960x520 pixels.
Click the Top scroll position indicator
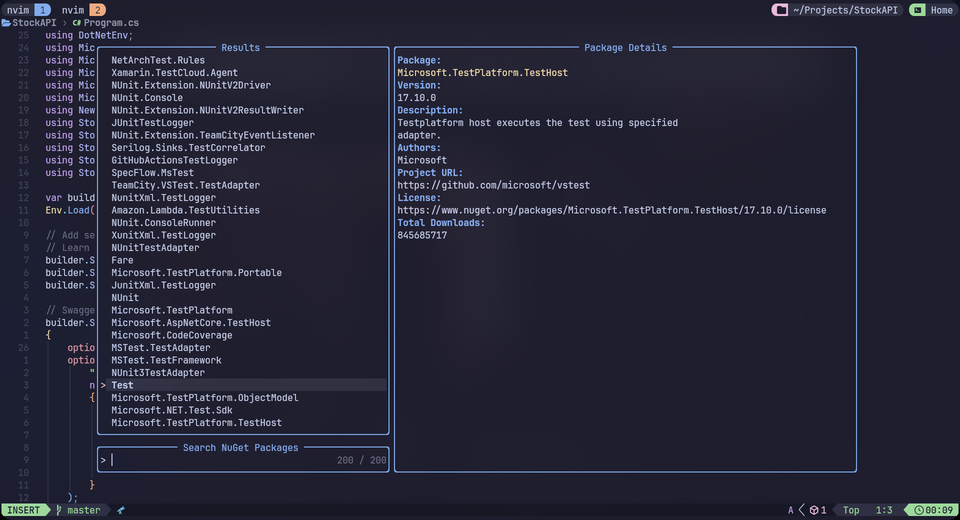[851, 510]
